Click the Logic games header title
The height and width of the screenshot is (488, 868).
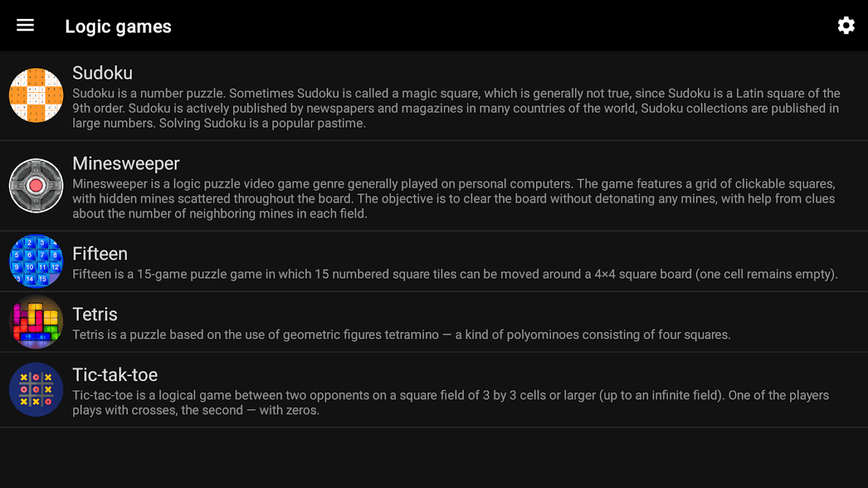118,26
